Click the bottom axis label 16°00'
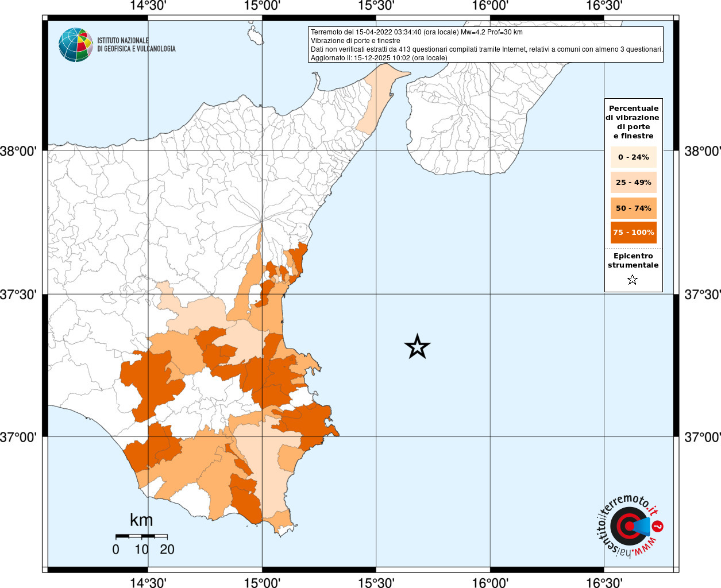The image size is (721, 588). pos(490,582)
